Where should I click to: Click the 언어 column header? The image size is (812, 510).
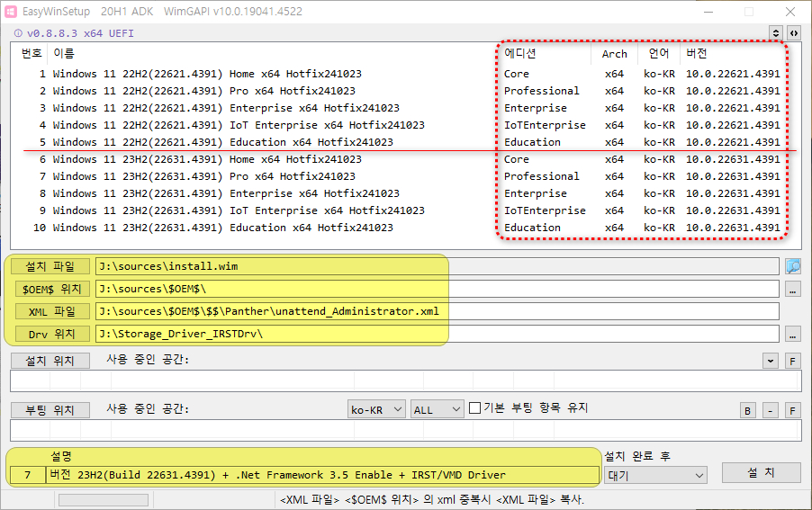(659, 53)
